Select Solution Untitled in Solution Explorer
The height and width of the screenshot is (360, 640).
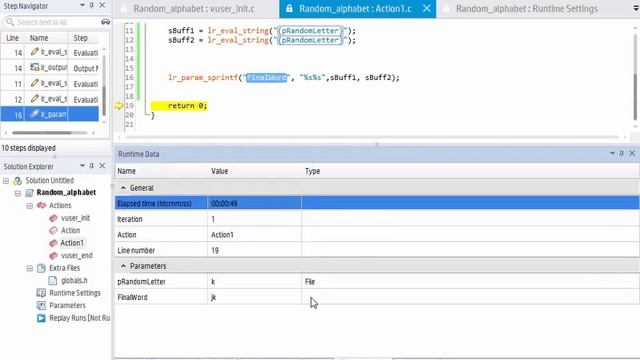[x=49, y=180]
